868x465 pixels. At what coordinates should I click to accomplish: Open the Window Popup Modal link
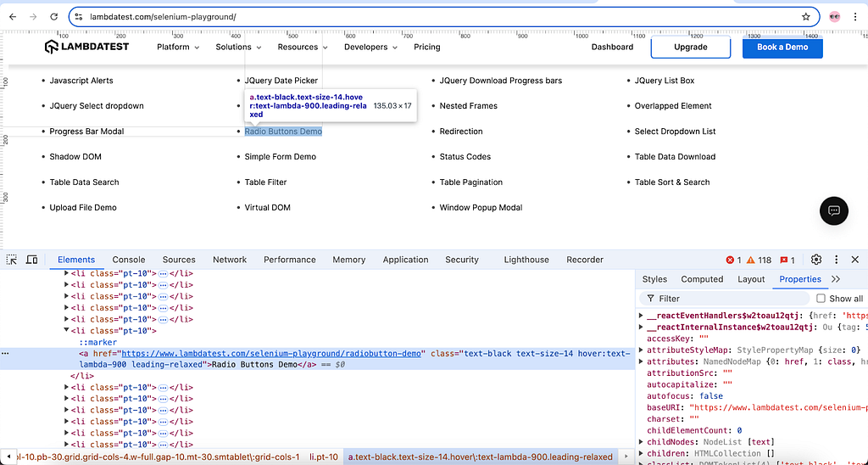pyautogui.click(x=481, y=208)
